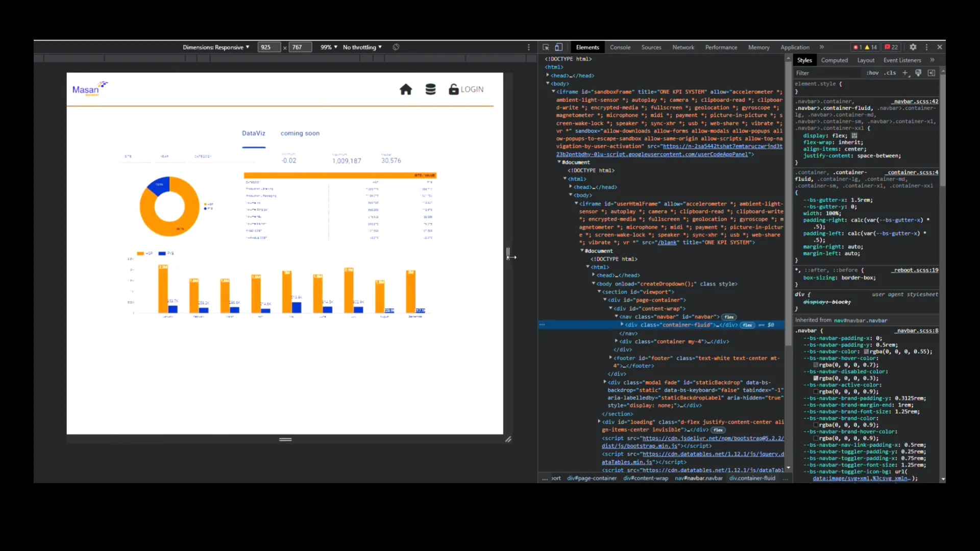This screenshot has width=980, height=551.
Task: Click the new style rule plus icon
Action: [x=905, y=73]
